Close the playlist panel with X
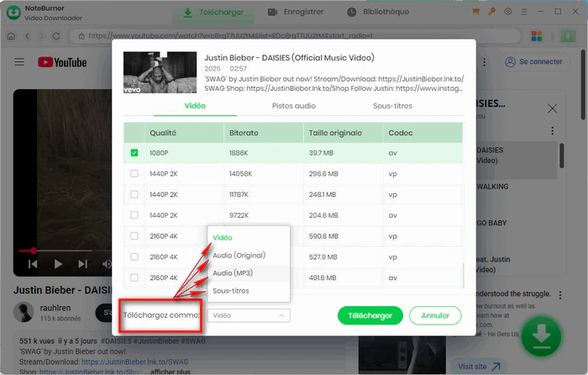This screenshot has height=375, width=588. pos(552,108)
